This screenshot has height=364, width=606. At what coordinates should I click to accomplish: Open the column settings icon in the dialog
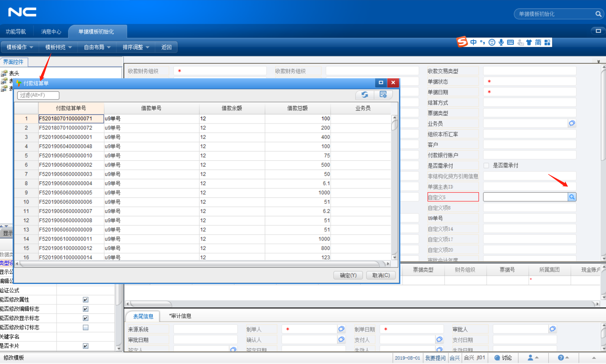tap(383, 95)
